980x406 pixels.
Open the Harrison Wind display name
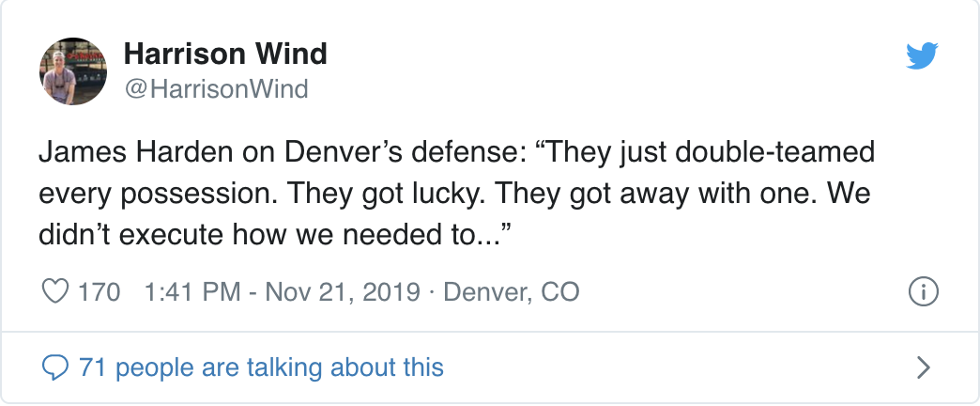(x=225, y=54)
